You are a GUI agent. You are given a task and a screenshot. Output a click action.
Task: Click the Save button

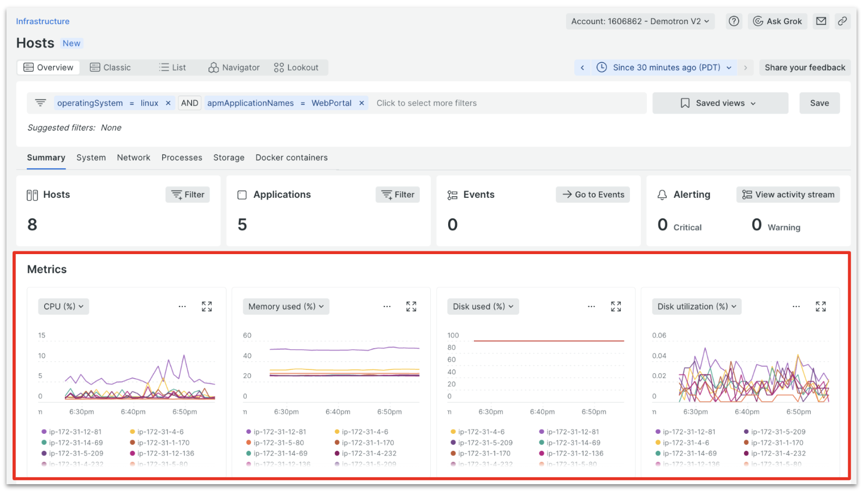819,103
